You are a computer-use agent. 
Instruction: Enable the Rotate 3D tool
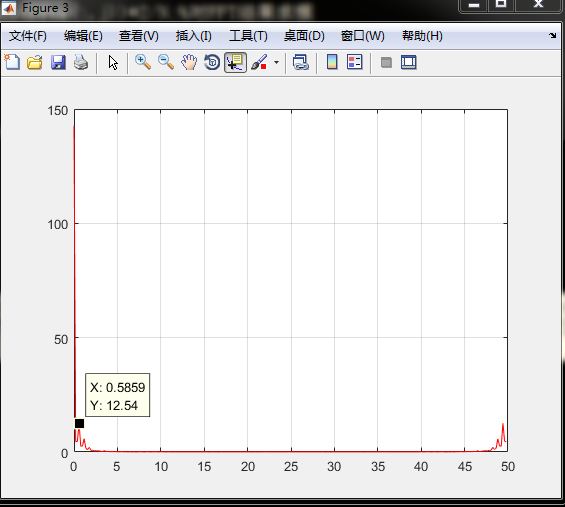[212, 62]
